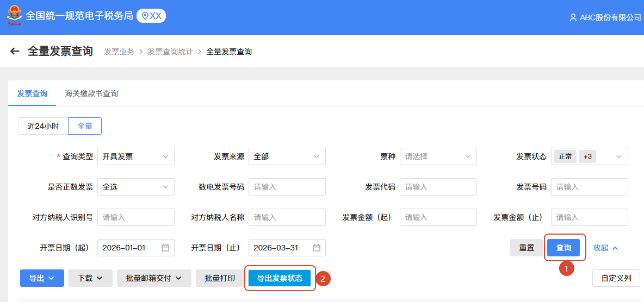The height and width of the screenshot is (302, 644).
Task: Select the 全量 range option
Action: pos(85,126)
